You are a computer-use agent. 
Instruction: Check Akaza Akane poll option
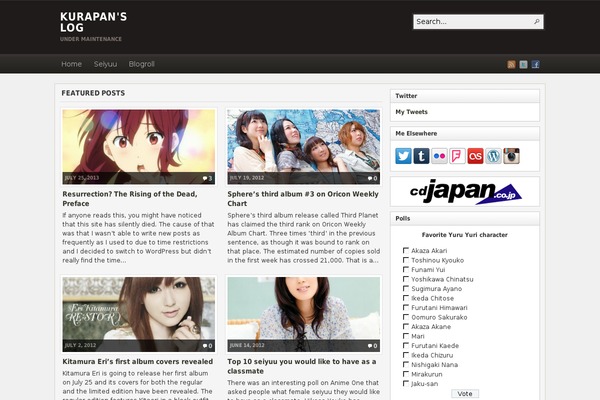pos(406,327)
